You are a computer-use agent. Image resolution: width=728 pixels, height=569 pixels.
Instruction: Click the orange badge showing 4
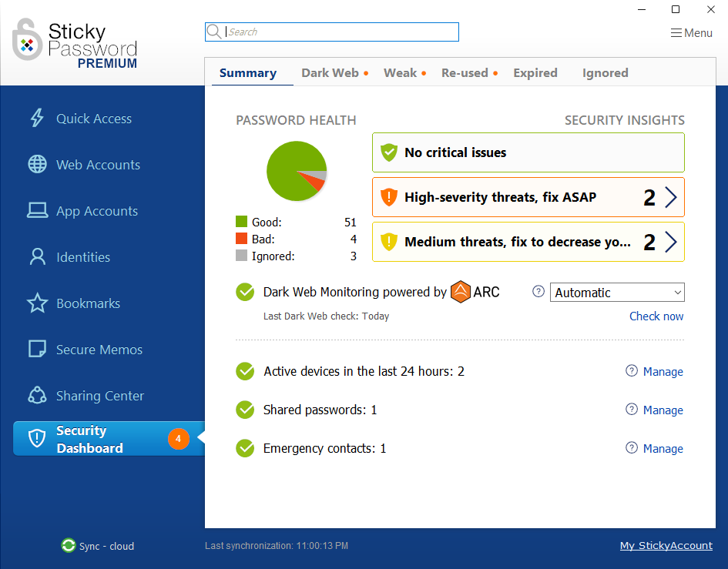178,439
